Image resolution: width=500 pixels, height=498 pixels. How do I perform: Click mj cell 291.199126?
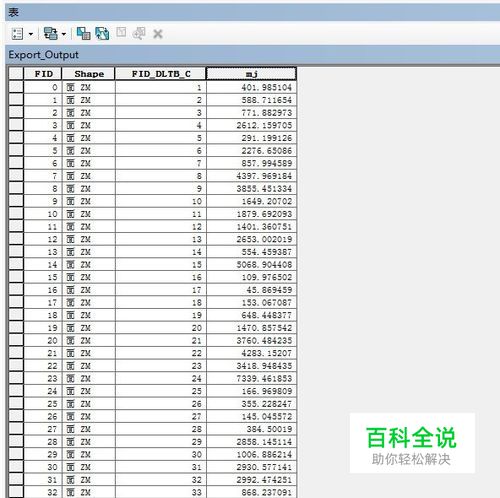click(251, 138)
